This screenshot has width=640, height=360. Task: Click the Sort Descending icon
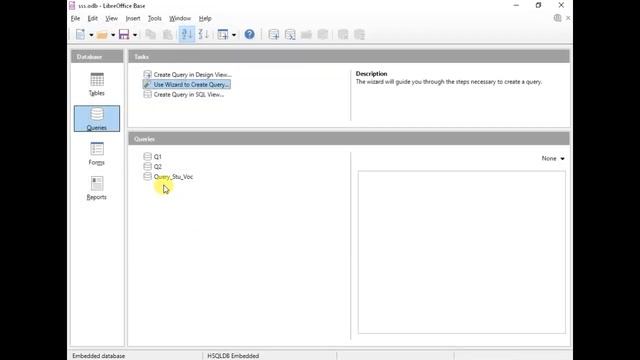[x=204, y=35]
